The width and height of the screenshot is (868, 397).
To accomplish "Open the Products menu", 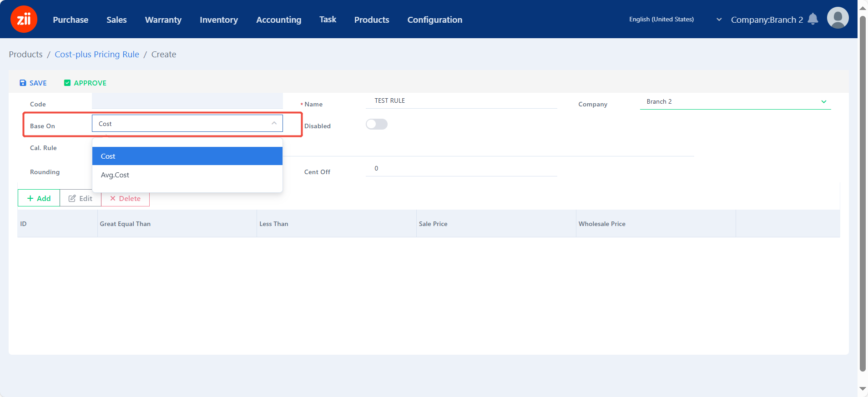I will pyautogui.click(x=372, y=20).
